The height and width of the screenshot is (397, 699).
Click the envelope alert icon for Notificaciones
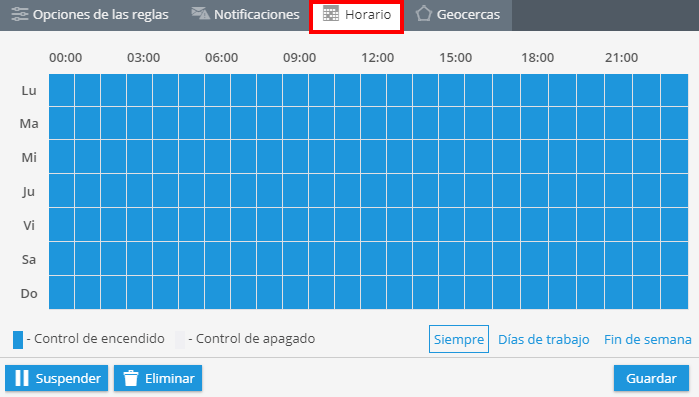pyautogui.click(x=200, y=14)
